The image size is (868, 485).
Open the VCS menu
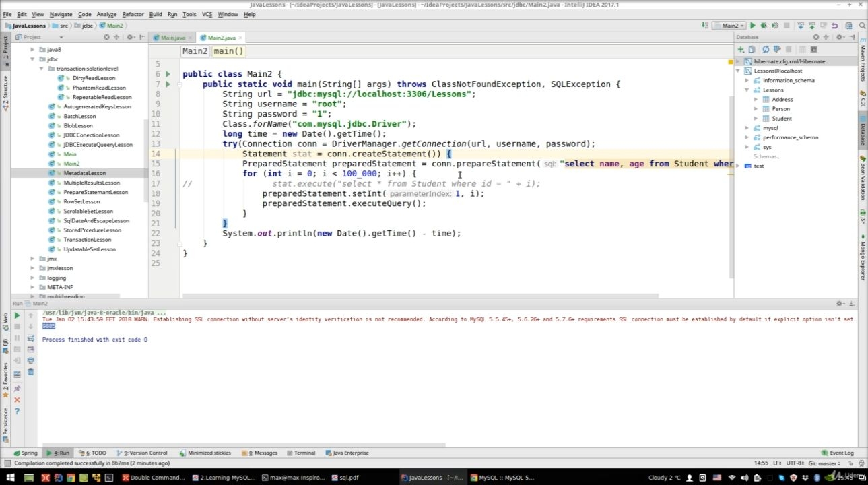[x=207, y=14]
